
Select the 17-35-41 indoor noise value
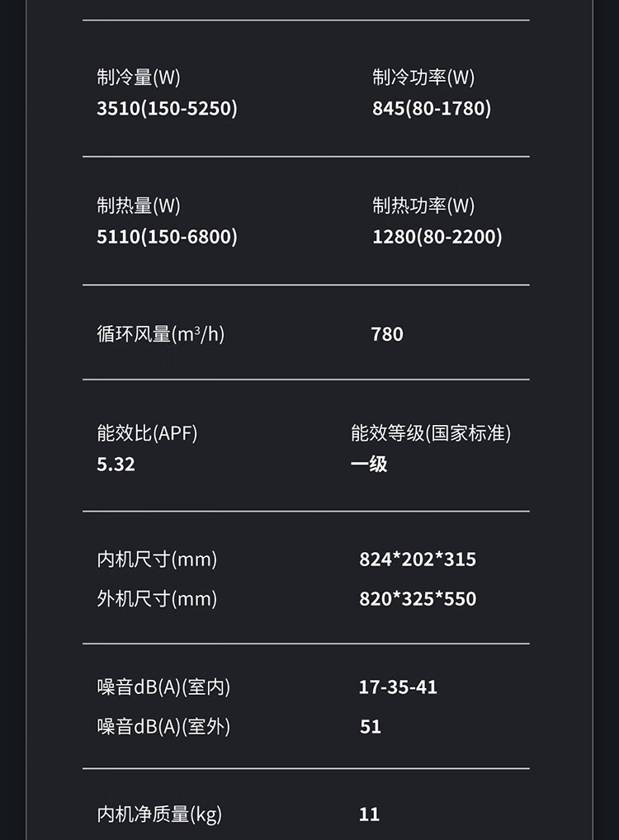coord(398,687)
